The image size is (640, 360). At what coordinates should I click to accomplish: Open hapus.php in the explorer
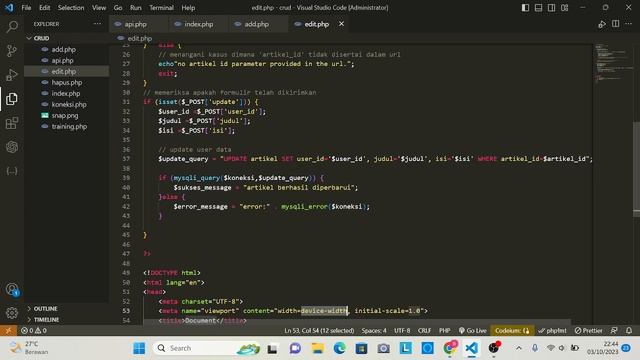click(x=67, y=82)
